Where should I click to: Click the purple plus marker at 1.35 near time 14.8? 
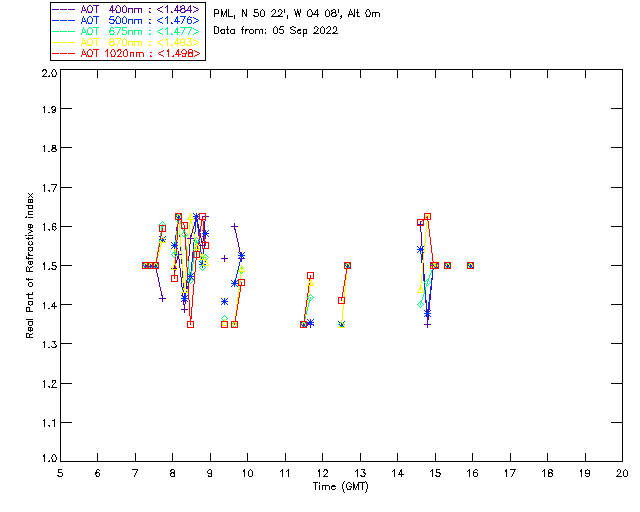tap(427, 325)
